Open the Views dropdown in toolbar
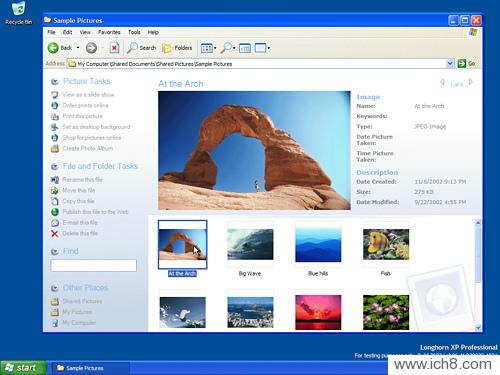 click(209, 48)
